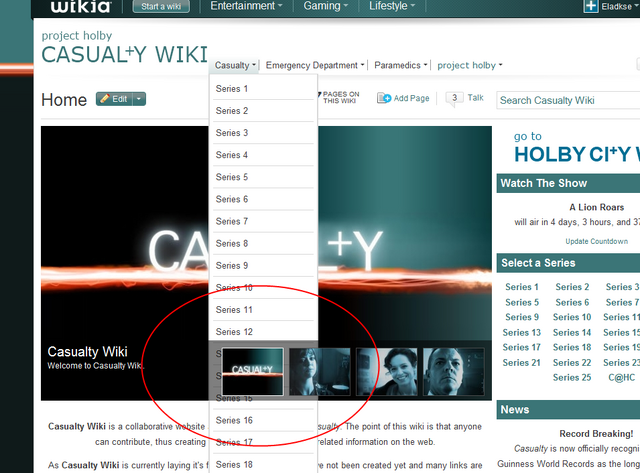Open Series 13 in Select a Series
Viewport: 640px width, 473px height.
(x=522, y=333)
